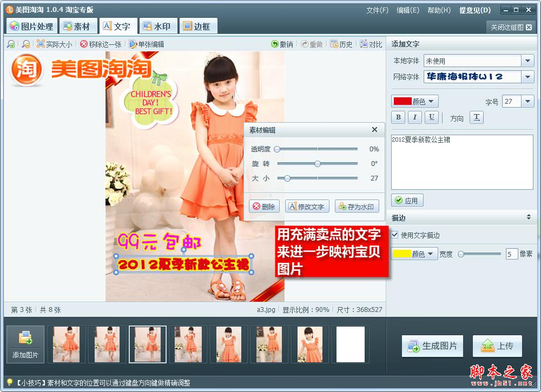This screenshot has height=392, width=541.
Task: Click the stroke width pixel value field
Action: coord(511,254)
